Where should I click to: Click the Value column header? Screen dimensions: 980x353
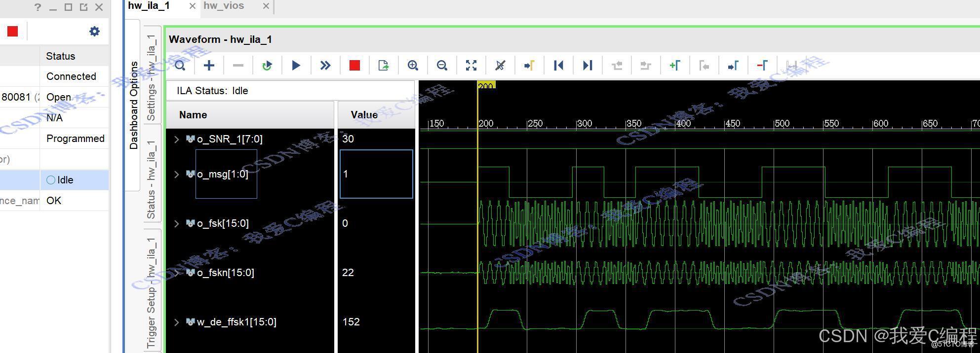pyautogui.click(x=376, y=115)
